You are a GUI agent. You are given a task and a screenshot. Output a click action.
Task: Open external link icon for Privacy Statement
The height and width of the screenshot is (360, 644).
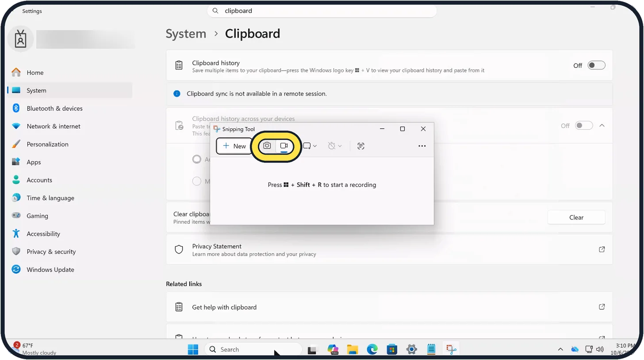602,250
